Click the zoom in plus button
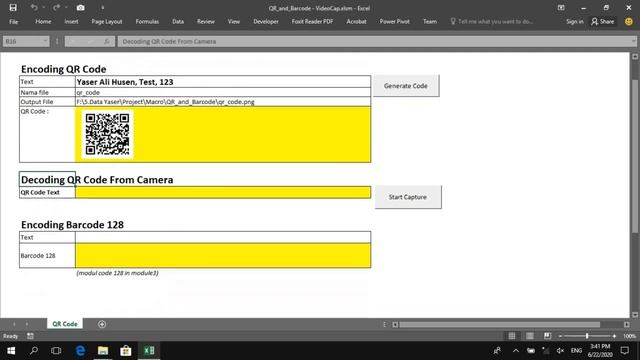640x360 pixels. (x=614, y=336)
